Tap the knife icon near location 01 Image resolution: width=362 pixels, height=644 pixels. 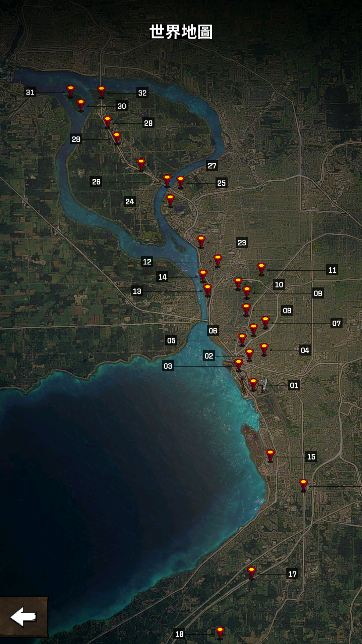point(264,384)
